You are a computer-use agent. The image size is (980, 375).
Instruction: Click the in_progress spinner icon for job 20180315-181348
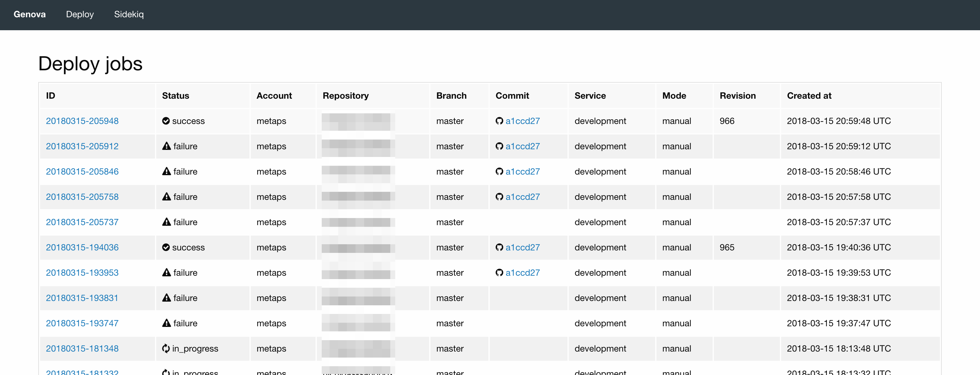coord(166,348)
